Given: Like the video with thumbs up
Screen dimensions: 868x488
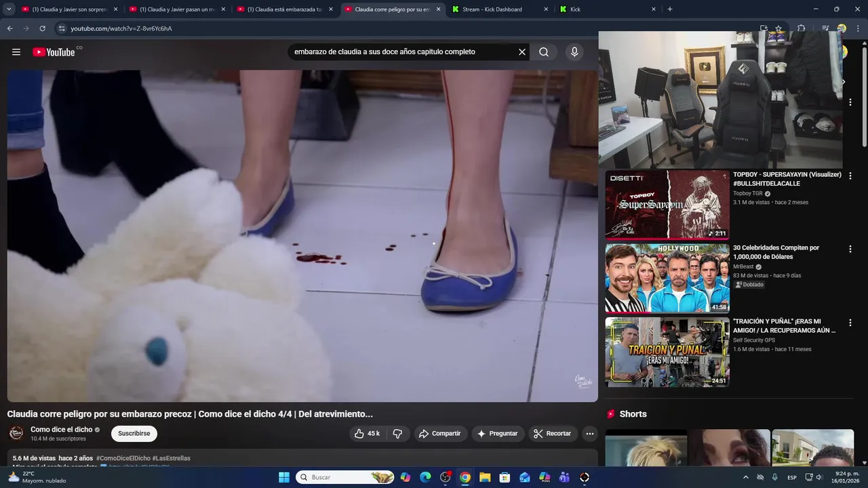Looking at the screenshot, I should click(x=367, y=434).
